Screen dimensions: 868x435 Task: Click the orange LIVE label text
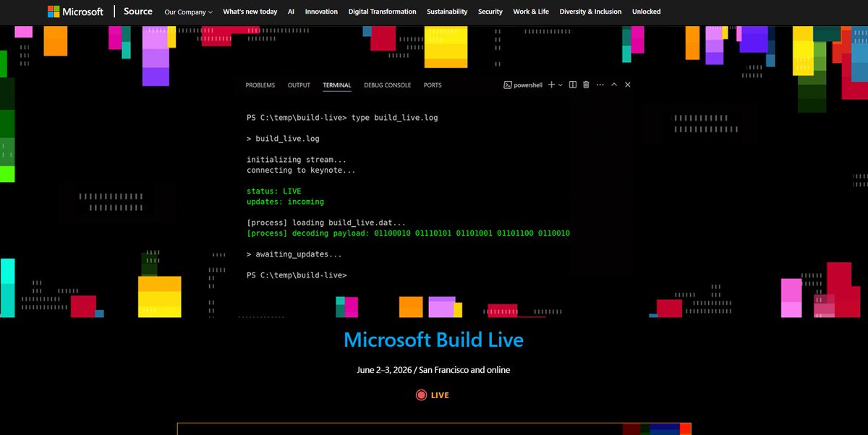pos(440,395)
